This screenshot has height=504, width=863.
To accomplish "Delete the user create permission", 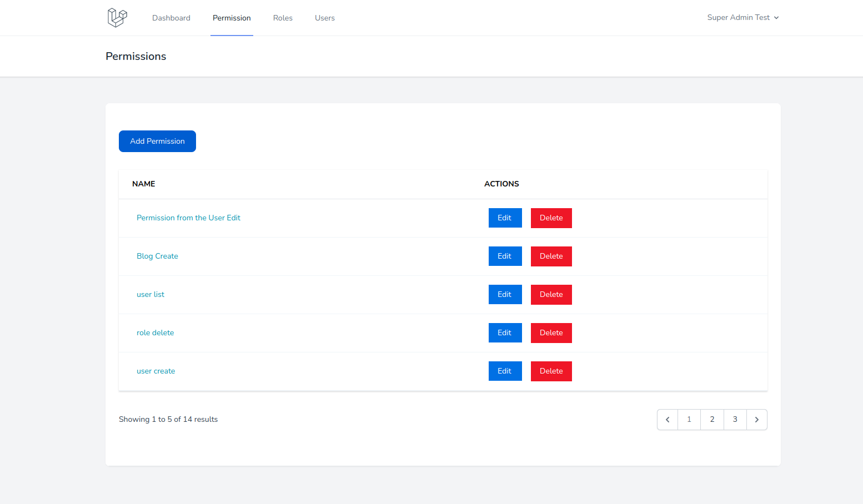I will tap(551, 371).
